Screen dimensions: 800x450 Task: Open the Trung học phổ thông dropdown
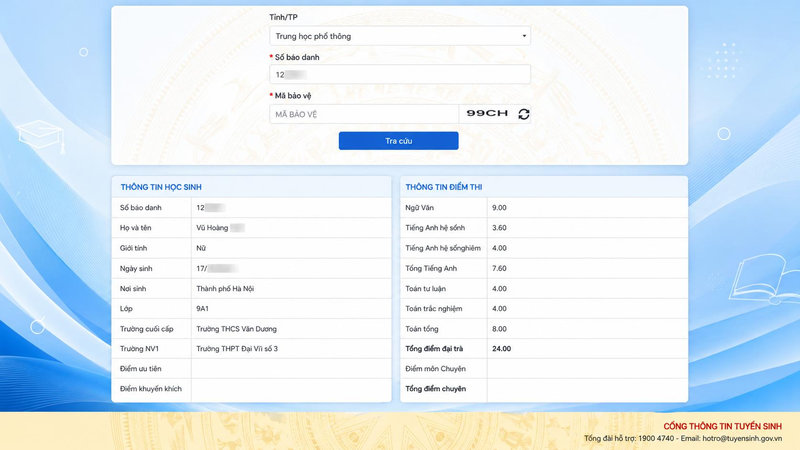coord(399,36)
